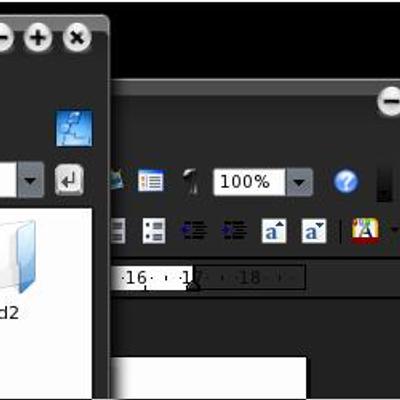Expand the zoom percentage dropdown arrow
Viewport: 400px width, 400px height.
[x=299, y=182]
